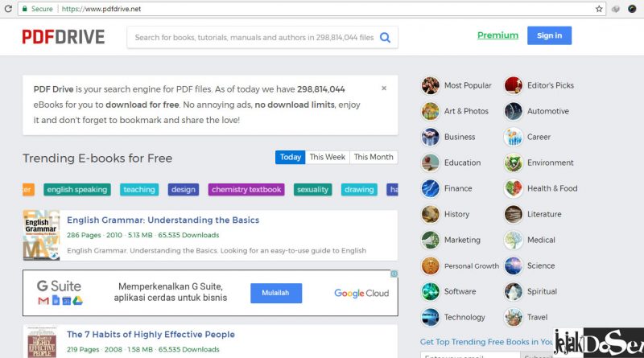Select the drawing tag
The image size is (644, 358).
(359, 190)
